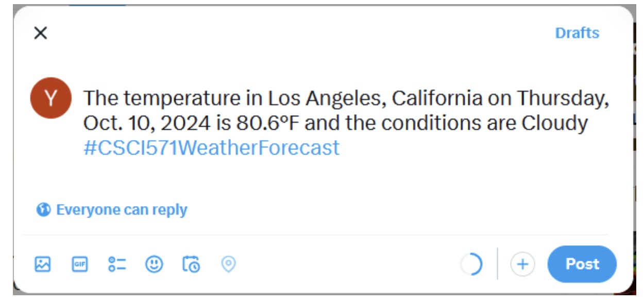Screen dimensions: 644x304
Task: Add a photo with the media icon
Action: (43, 264)
